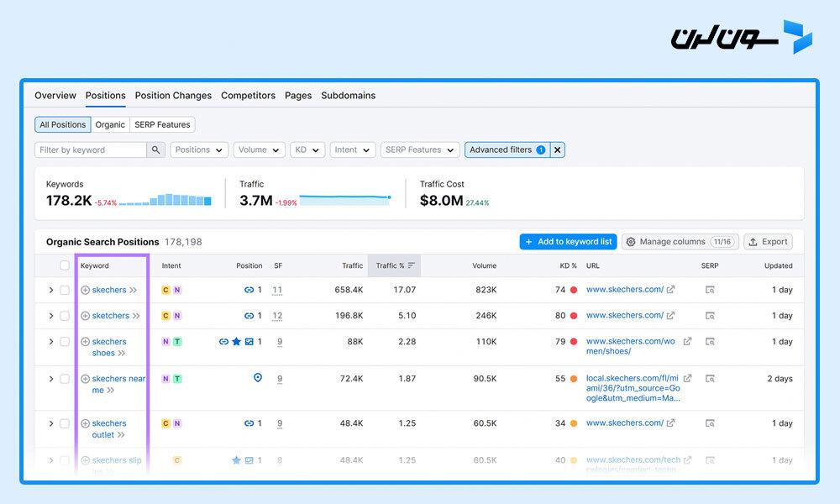Add 'skechers near me' via plus icon

pyautogui.click(x=85, y=379)
